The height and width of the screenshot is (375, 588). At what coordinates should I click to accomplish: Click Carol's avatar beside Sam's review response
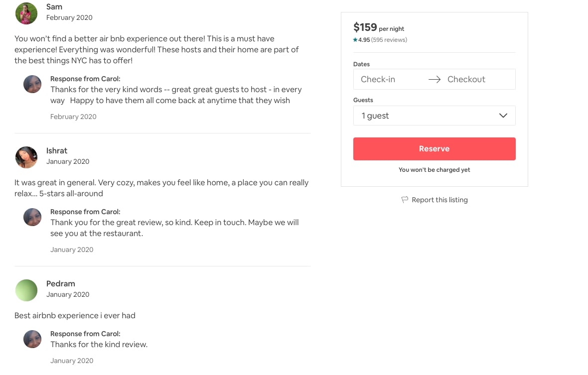32,84
